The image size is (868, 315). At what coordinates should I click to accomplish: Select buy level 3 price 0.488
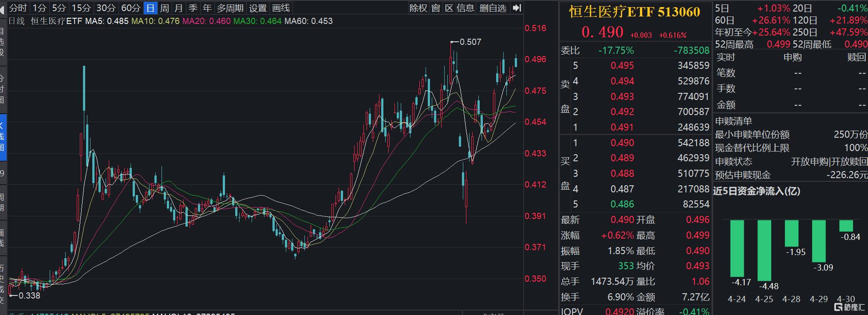click(x=622, y=173)
